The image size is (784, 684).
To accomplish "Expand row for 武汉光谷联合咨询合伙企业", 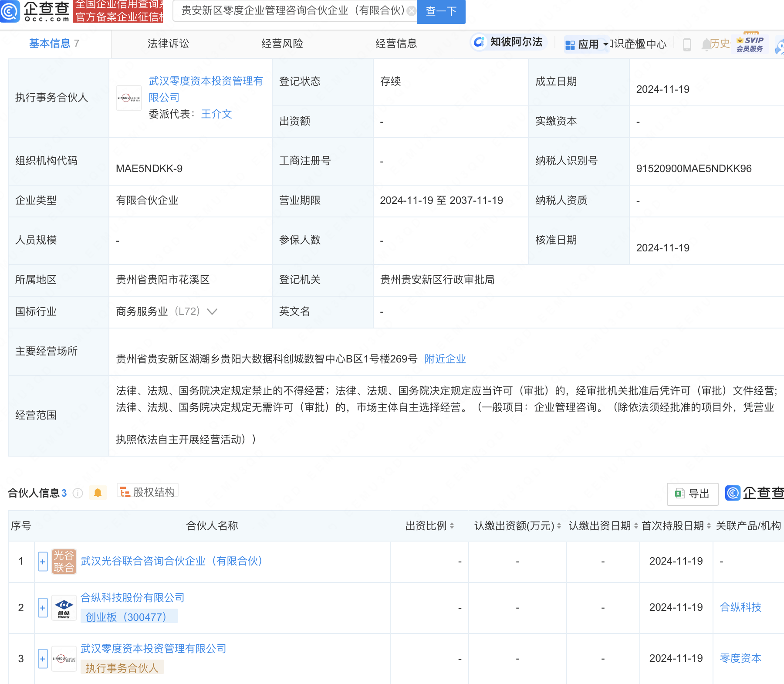I will (43, 562).
